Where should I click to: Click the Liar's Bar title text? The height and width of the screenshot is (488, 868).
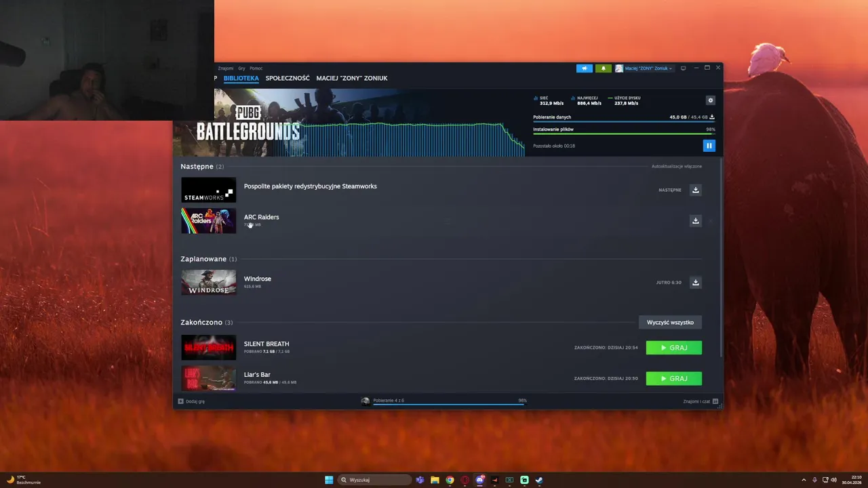(x=257, y=374)
